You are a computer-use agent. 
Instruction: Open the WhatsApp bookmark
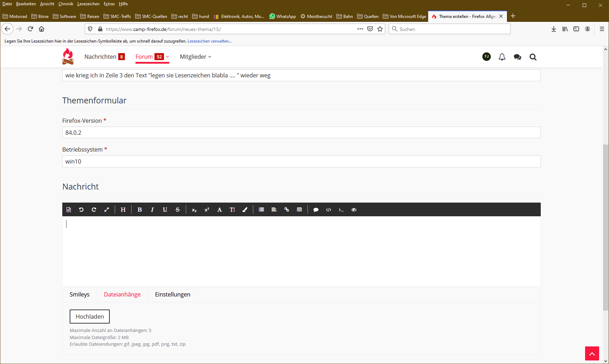[283, 16]
